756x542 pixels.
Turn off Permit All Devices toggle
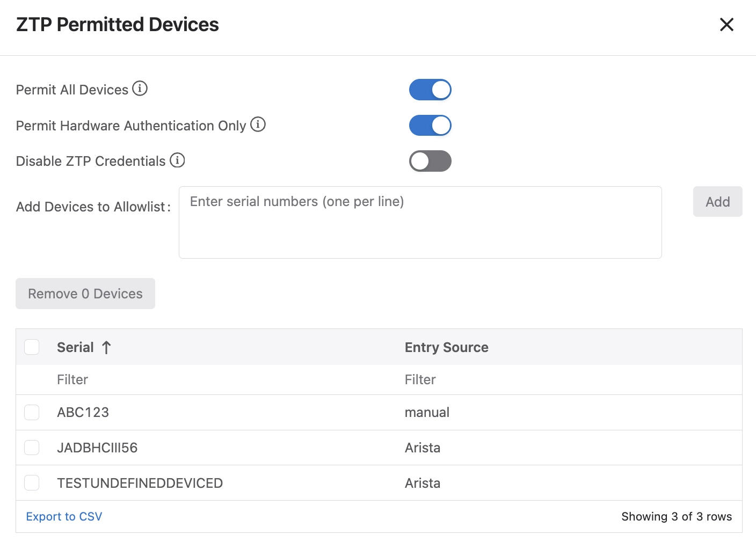pos(430,90)
